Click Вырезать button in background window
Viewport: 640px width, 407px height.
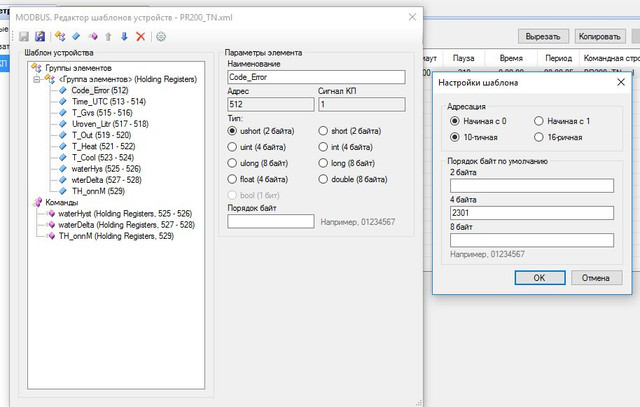tap(543, 36)
